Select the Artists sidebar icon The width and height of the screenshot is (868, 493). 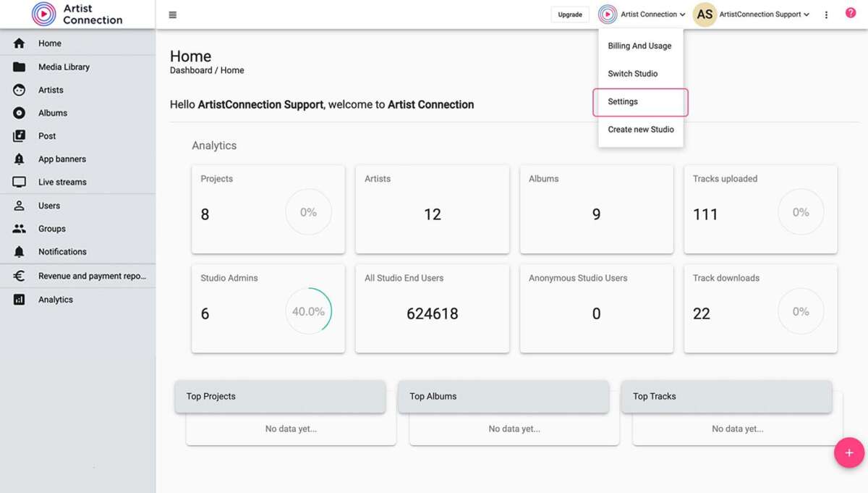point(20,90)
